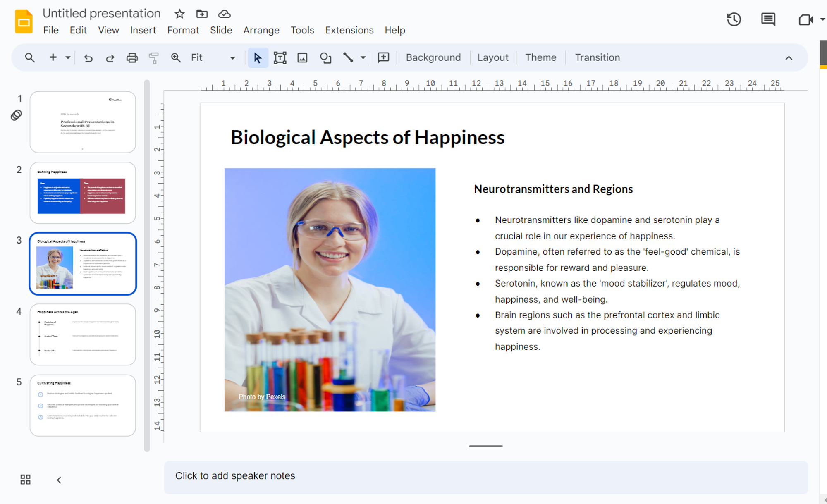Open the Slide menu

221,30
